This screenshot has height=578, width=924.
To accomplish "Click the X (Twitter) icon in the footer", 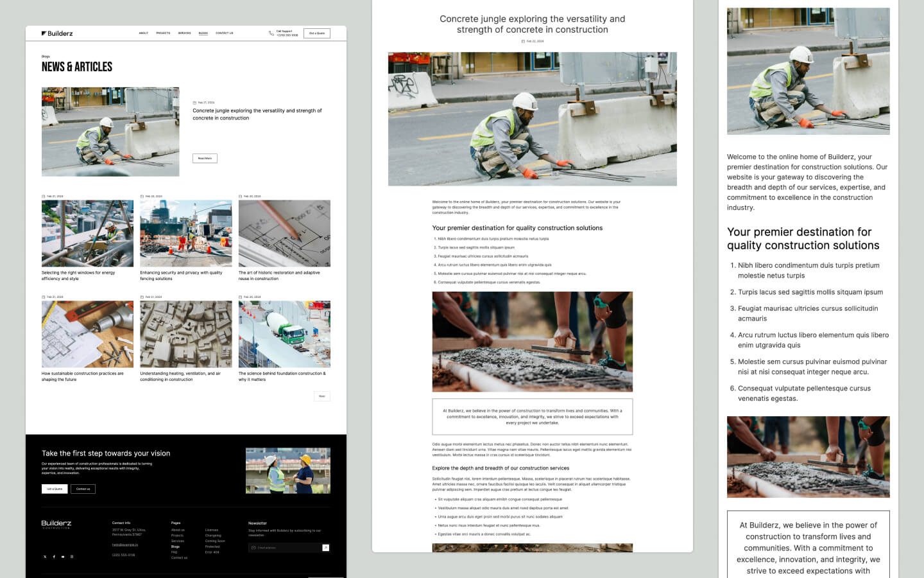I will 45,556.
